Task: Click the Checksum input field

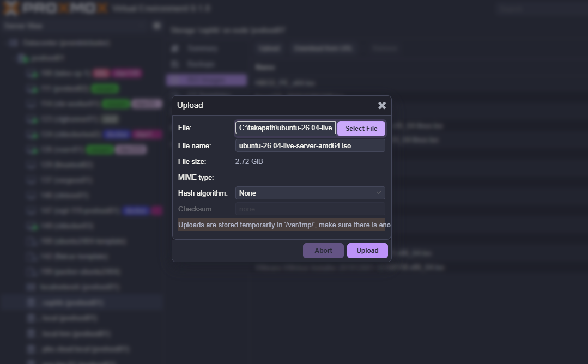Action: click(x=310, y=209)
